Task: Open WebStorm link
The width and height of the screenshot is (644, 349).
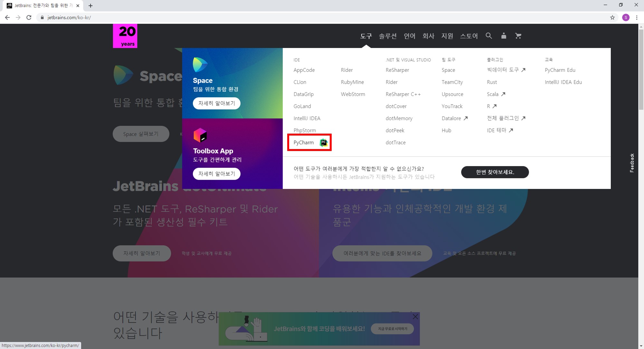Action: tap(353, 94)
